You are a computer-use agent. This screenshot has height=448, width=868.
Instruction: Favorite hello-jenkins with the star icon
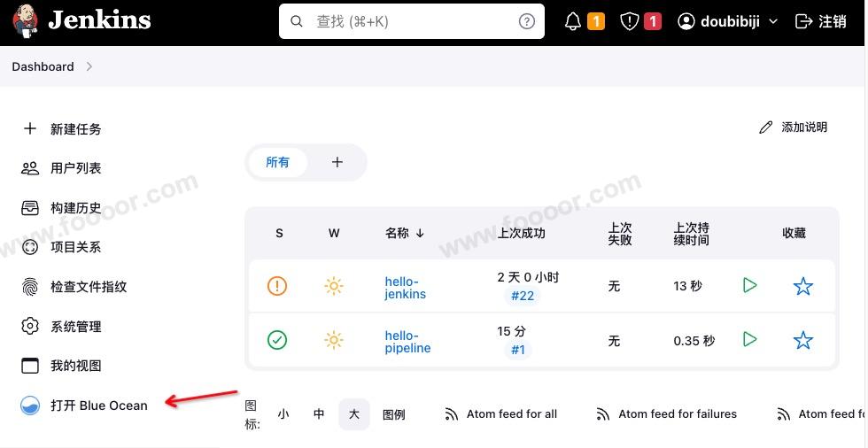tap(802, 286)
